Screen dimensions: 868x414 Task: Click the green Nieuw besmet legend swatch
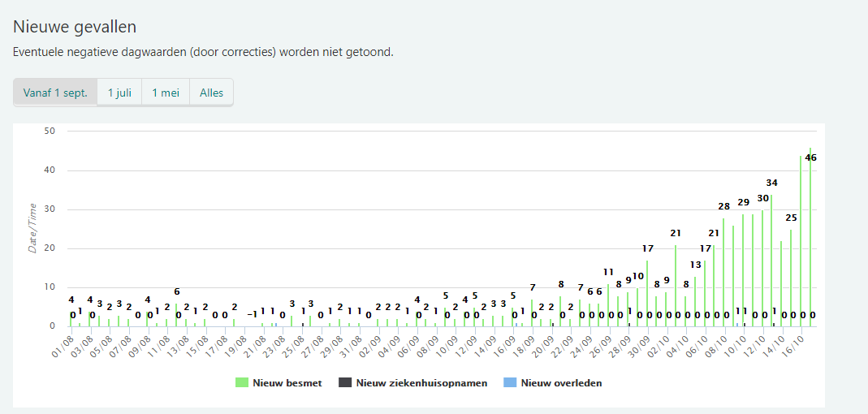(x=242, y=383)
